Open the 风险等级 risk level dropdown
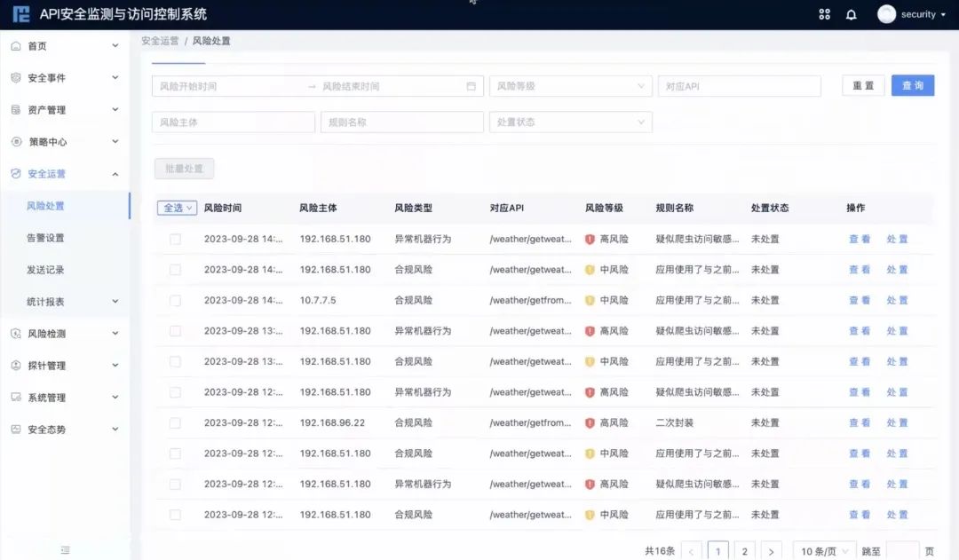Screen dimensions: 959x560 (571, 85)
